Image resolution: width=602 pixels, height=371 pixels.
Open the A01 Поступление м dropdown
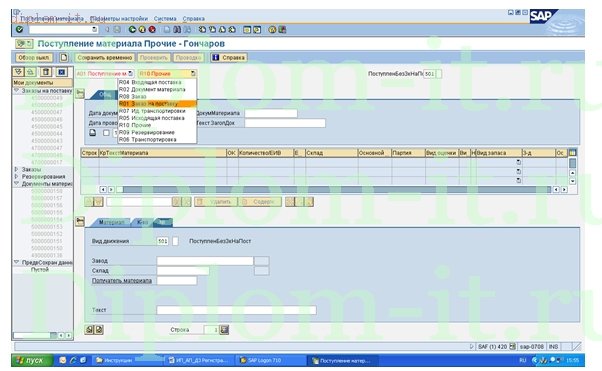[130, 73]
